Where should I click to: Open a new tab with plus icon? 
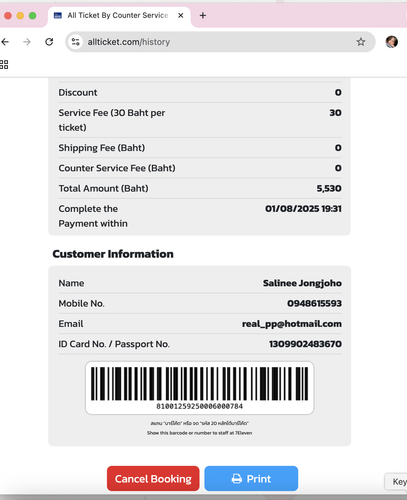[203, 15]
